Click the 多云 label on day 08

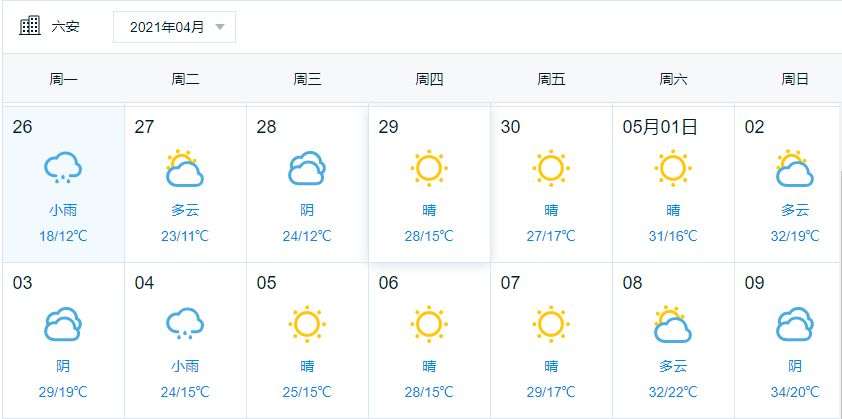pos(673,366)
